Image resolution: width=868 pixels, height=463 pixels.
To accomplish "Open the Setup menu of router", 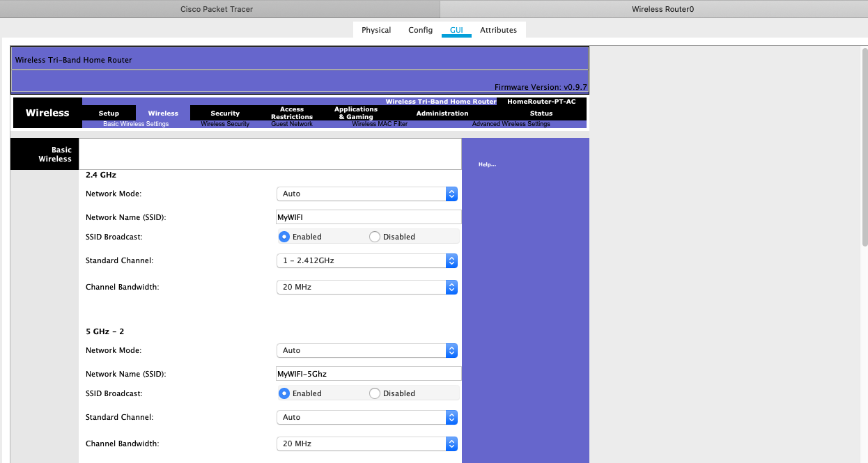I will coord(109,113).
